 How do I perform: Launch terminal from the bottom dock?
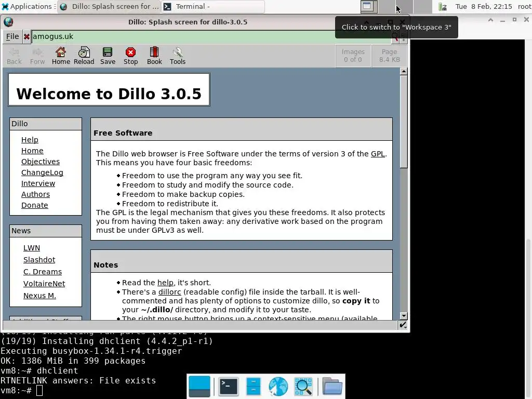228,386
